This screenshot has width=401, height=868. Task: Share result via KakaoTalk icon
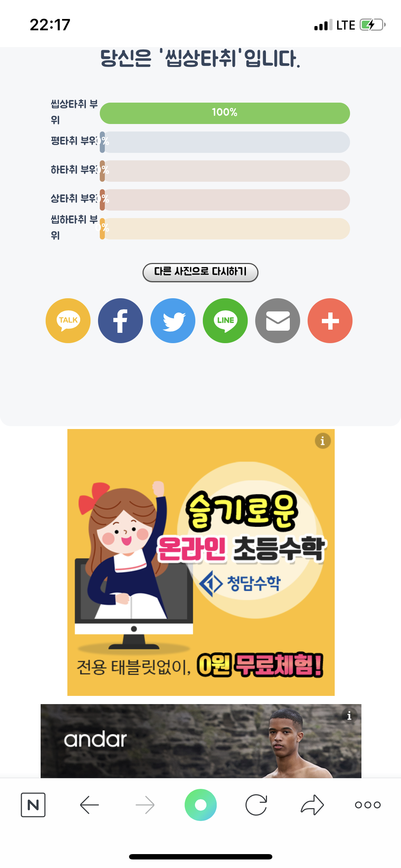coord(68,321)
